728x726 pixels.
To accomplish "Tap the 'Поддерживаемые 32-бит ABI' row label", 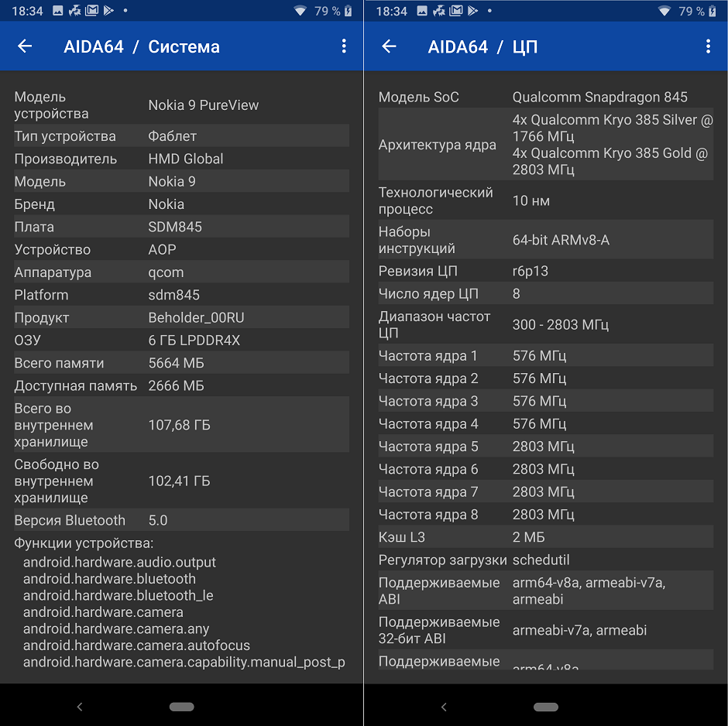I will [x=439, y=630].
